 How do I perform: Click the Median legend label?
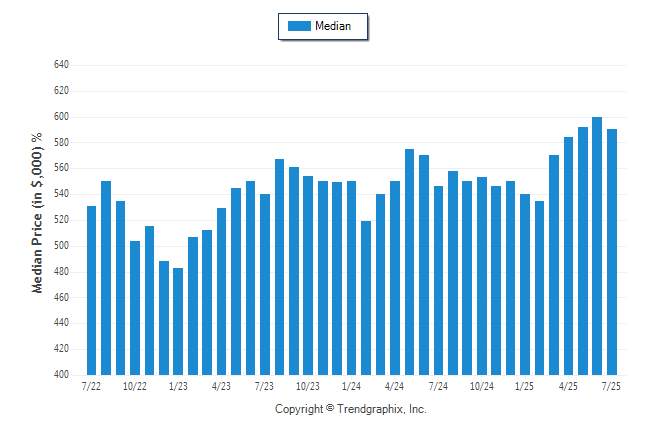(333, 26)
